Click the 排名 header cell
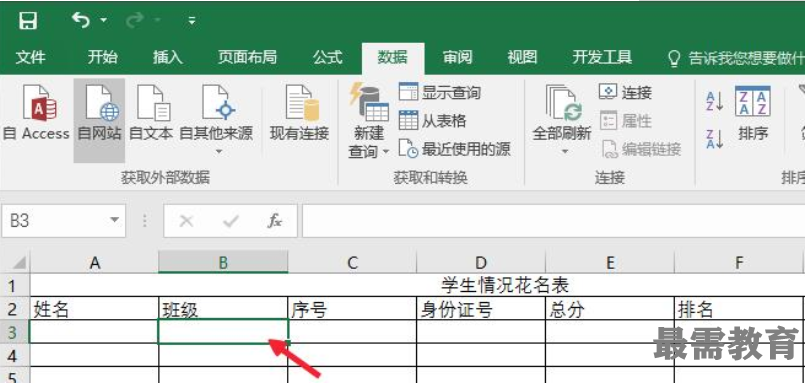 click(x=739, y=309)
